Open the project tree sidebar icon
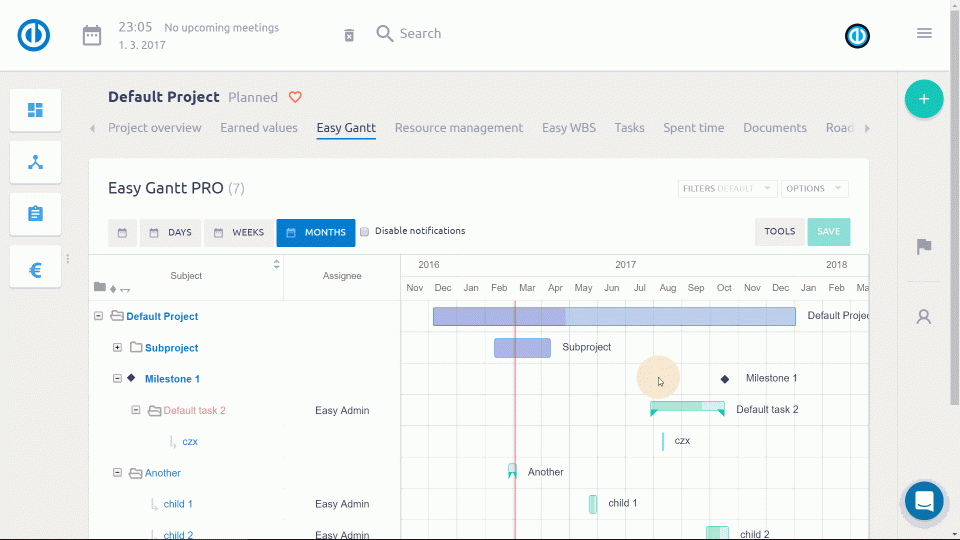This screenshot has width=960, height=540. click(35, 162)
